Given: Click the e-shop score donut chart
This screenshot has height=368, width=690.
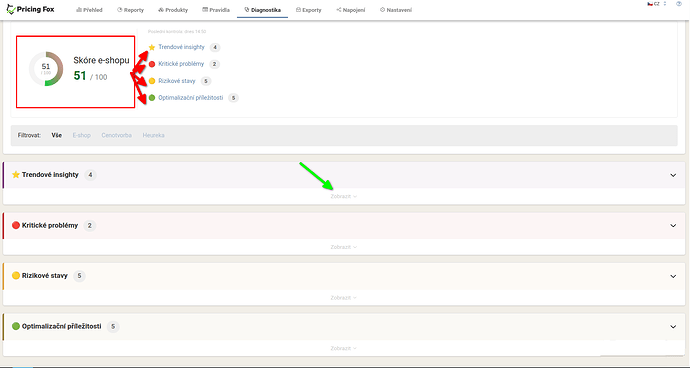Looking at the screenshot, I should [x=46, y=69].
